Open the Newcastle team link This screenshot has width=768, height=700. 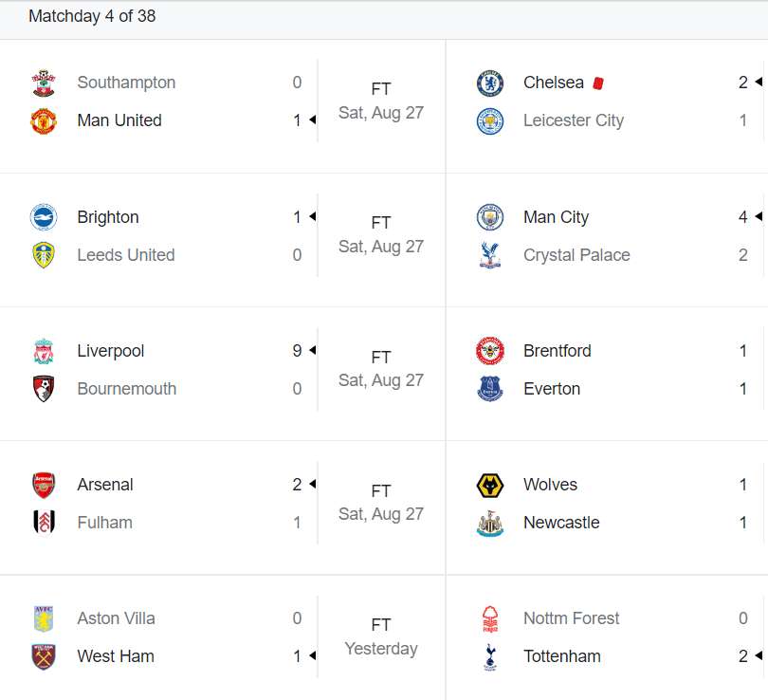(560, 523)
